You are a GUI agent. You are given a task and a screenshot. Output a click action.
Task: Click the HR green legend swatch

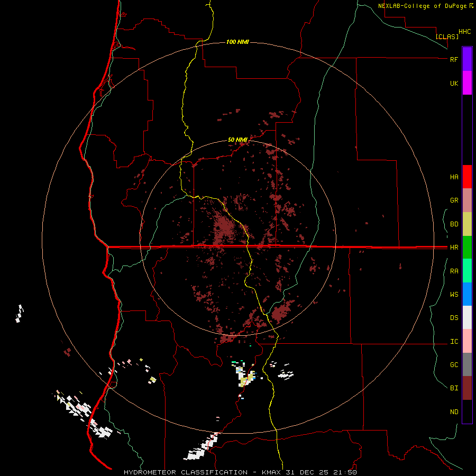(467, 248)
